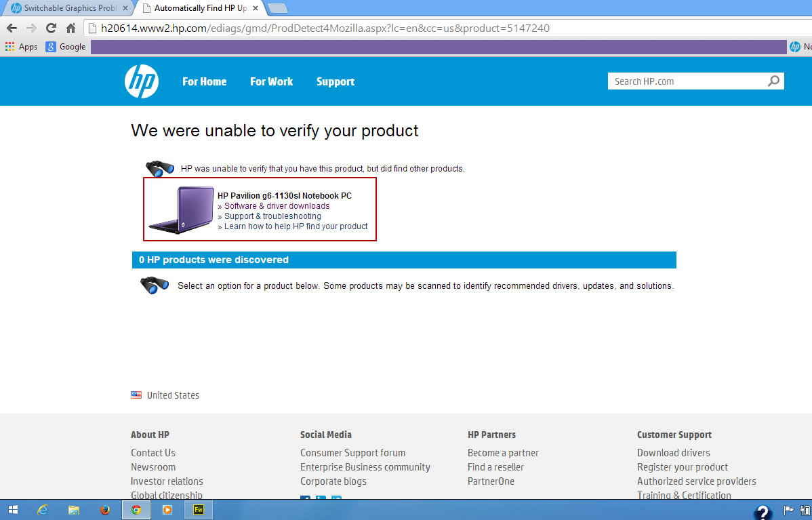Open Software & driver downloads link
812x520 pixels.
coord(277,205)
